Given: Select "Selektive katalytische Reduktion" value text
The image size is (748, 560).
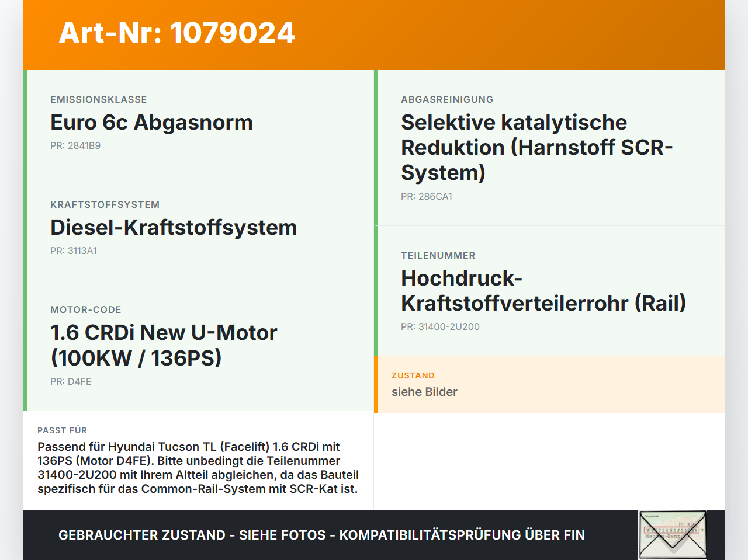Looking at the screenshot, I should pyautogui.click(x=536, y=147).
